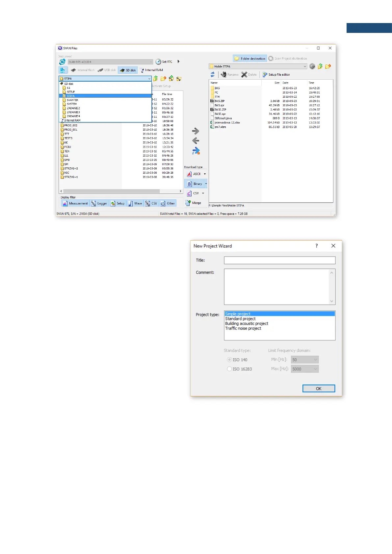Click the Delete X button in destination toolbar
392x554 pixels.
click(x=249, y=75)
